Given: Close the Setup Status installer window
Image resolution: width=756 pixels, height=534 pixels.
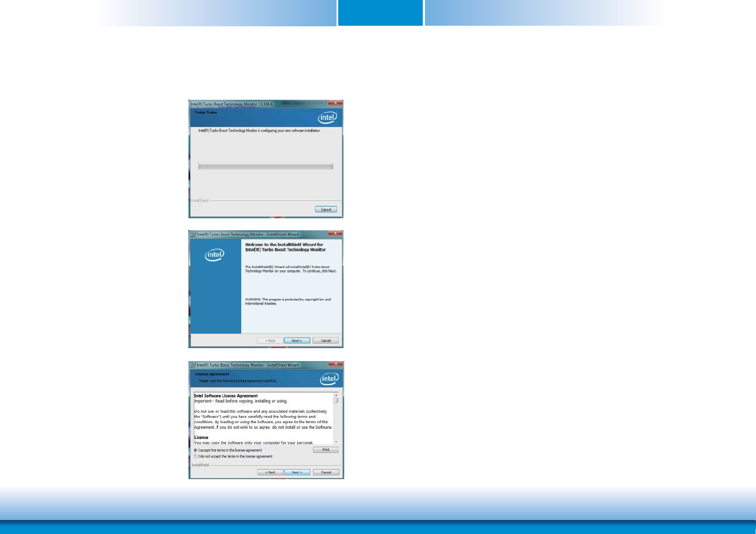Looking at the screenshot, I should [x=335, y=103].
